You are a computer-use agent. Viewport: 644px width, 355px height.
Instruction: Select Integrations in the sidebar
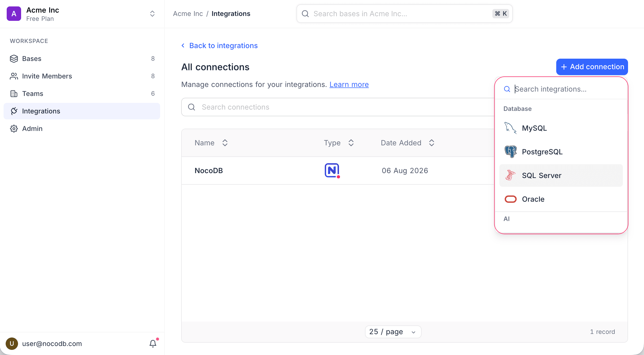(82, 111)
